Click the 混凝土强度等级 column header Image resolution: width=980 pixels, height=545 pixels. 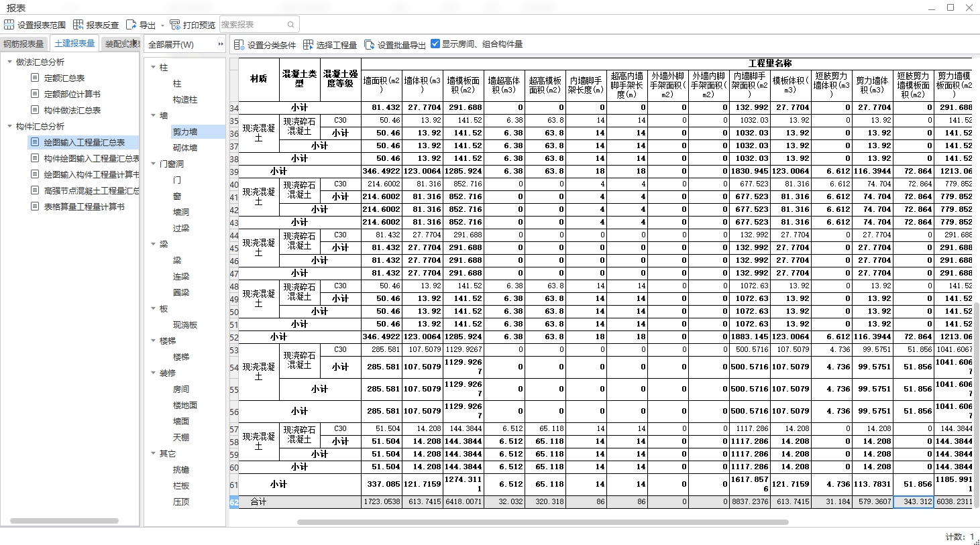[341, 78]
